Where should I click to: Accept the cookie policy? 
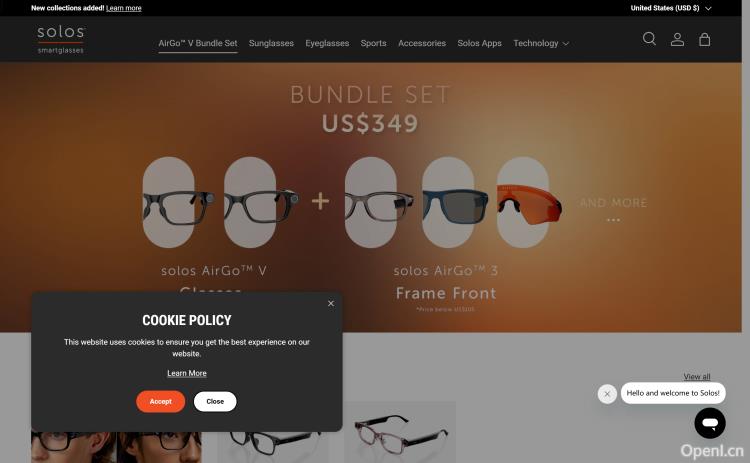pyautogui.click(x=160, y=401)
